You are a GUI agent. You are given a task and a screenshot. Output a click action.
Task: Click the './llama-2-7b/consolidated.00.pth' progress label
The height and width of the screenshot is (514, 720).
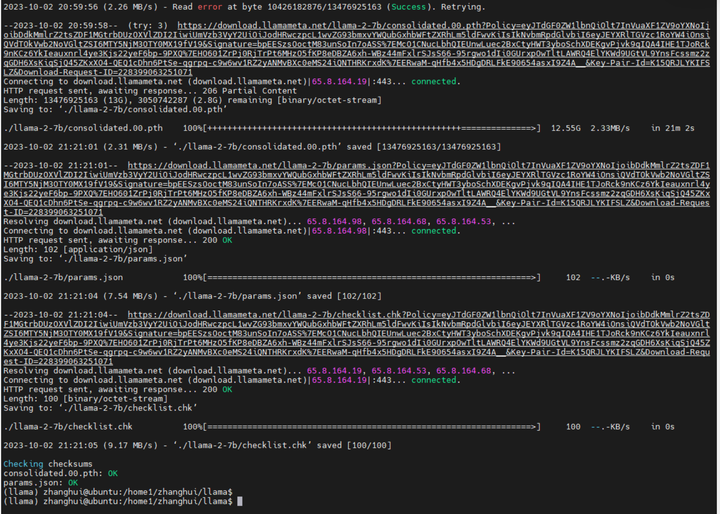[x=83, y=128]
